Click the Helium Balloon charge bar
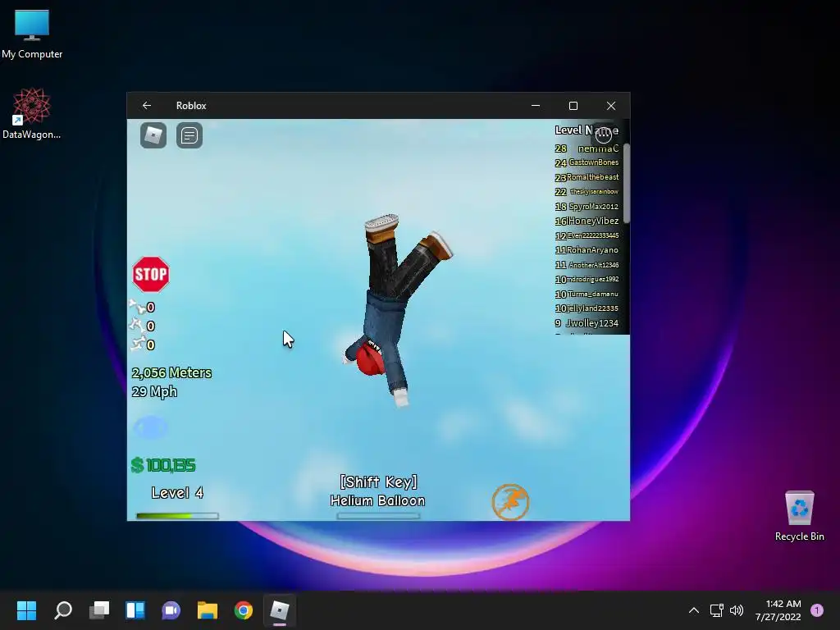Viewport: 840px width, 630px height. 378,516
